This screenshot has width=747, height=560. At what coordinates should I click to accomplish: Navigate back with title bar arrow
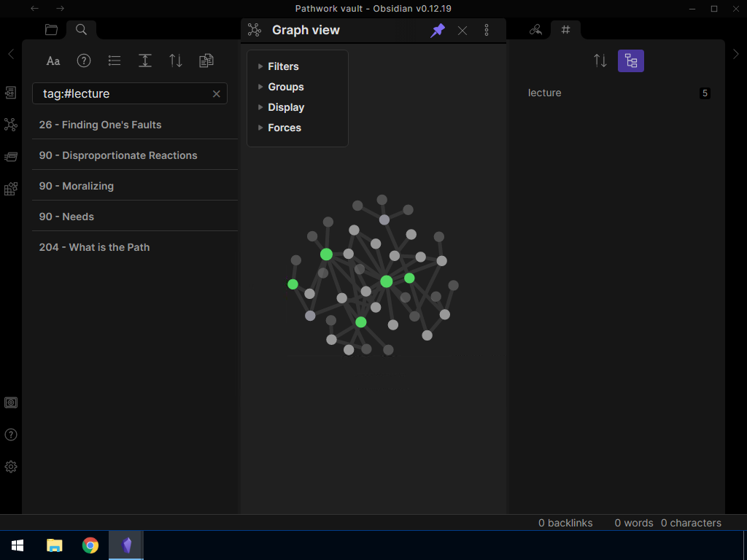pos(35,9)
